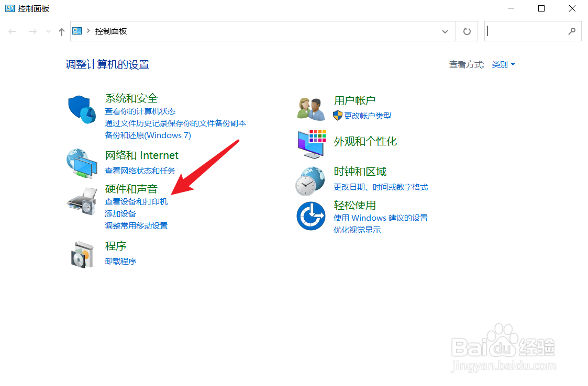The height and width of the screenshot is (386, 588).
Task: Expand the address bar history dropdown
Action: pos(445,31)
